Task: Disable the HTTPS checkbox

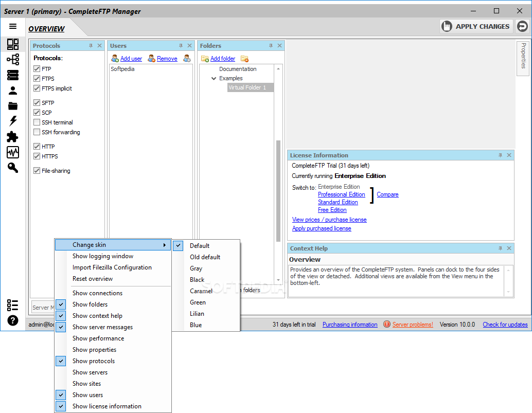Action: click(x=37, y=156)
